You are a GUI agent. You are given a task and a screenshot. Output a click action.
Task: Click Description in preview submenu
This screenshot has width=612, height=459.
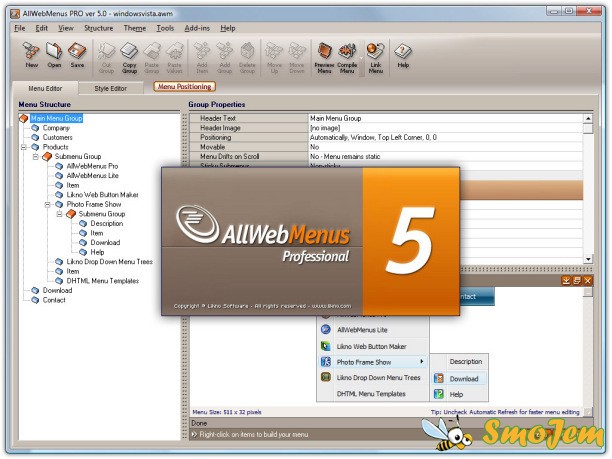coord(459,362)
